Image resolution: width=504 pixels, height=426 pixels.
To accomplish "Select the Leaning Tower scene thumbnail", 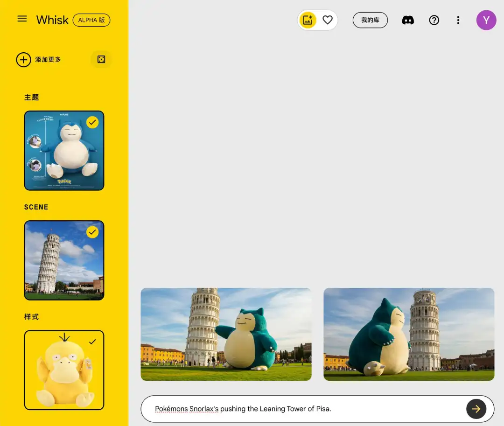I will tap(64, 260).
